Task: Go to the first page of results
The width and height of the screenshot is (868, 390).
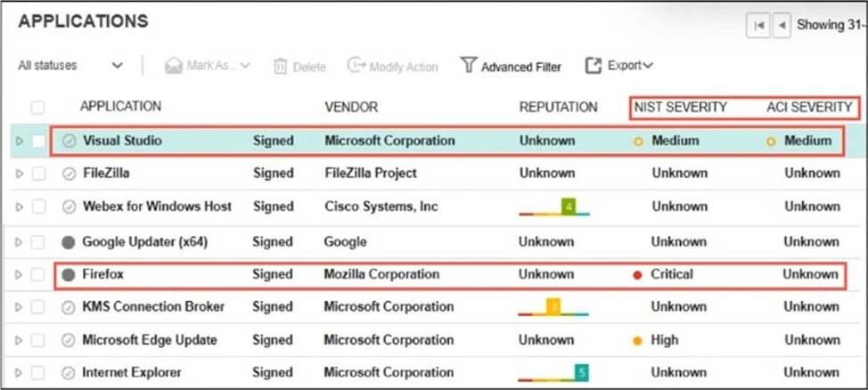Action: pos(758,26)
